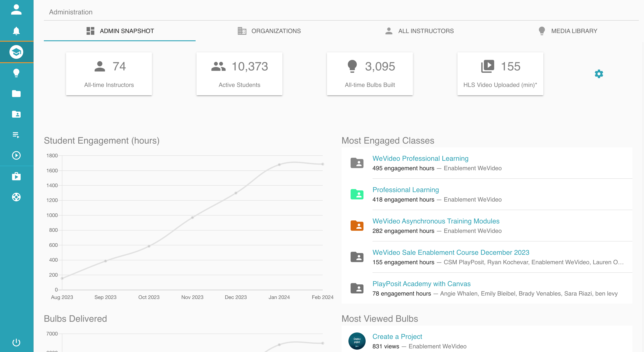Open WeVideo Professional Learning class link
Viewport: 644px width, 352px height.
[420, 159]
